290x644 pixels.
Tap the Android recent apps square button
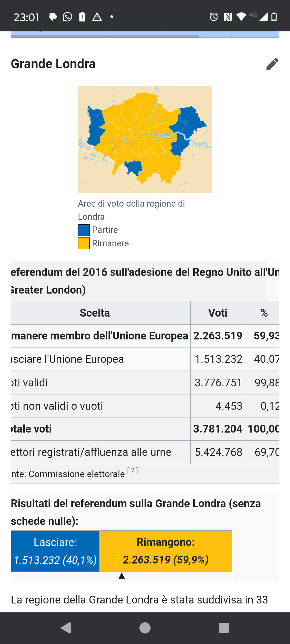(x=224, y=628)
